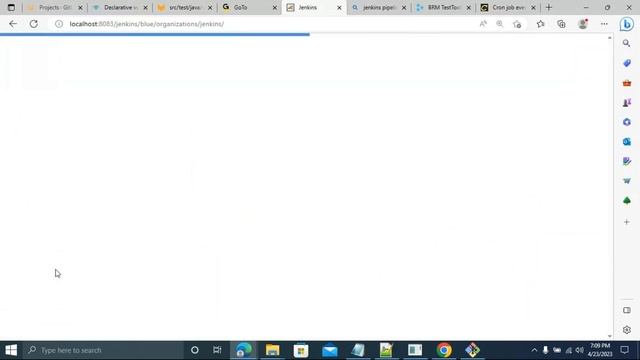Open the taskbar clock and date
Screen dimensions: 640x360
pos(599,350)
